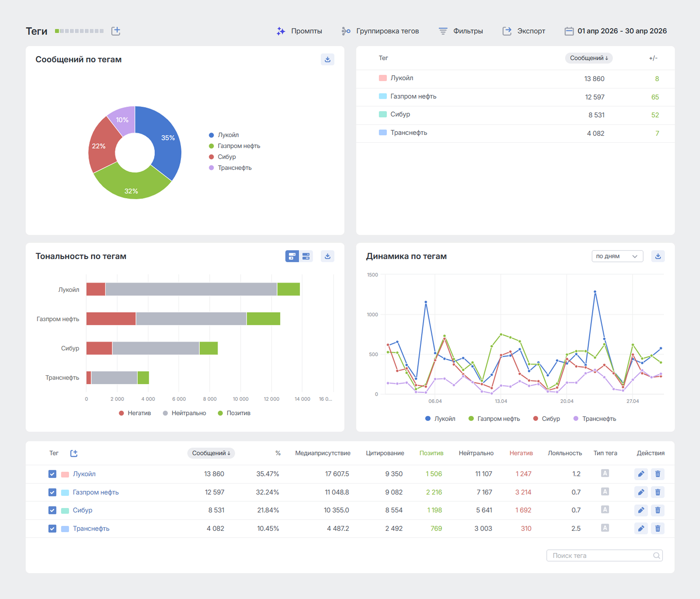
Task: Toggle Негатив series in sentiment legend
Action: [135, 413]
